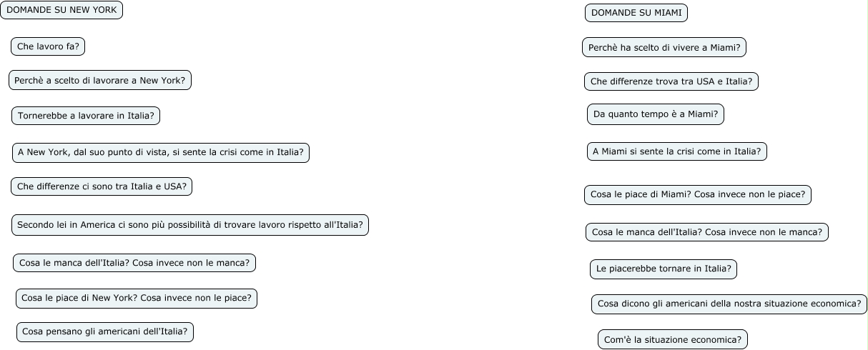Select the 'Le piacerebbe tornare in Italia?' node
868x350 pixels.
[664, 269]
